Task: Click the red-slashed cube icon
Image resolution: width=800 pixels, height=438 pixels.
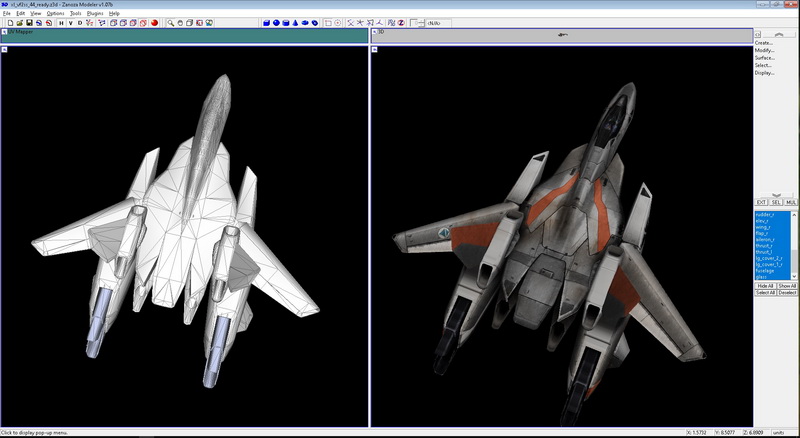Action: tap(143, 23)
